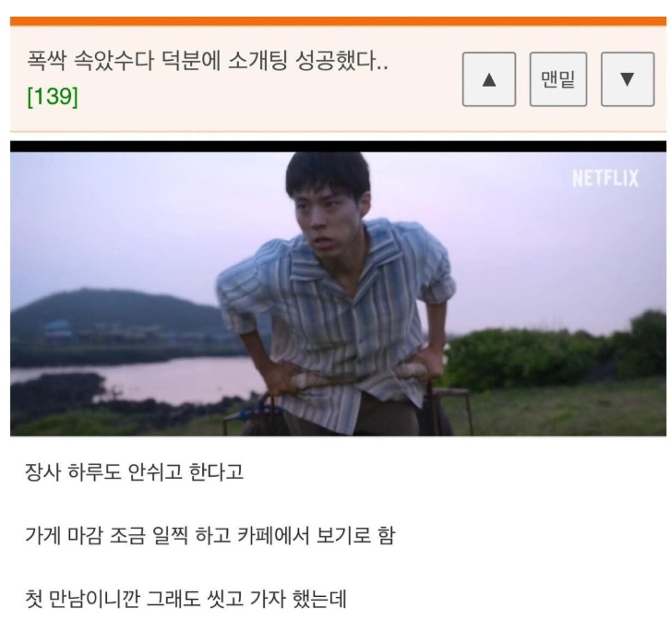Click the NETFLIX watermark in the image
The image size is (671, 644).
coord(605,178)
